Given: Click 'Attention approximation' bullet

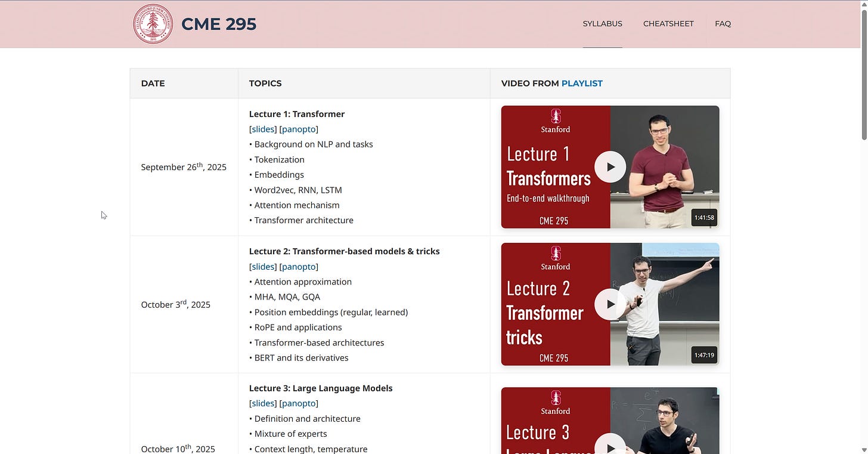Looking at the screenshot, I should coord(300,282).
